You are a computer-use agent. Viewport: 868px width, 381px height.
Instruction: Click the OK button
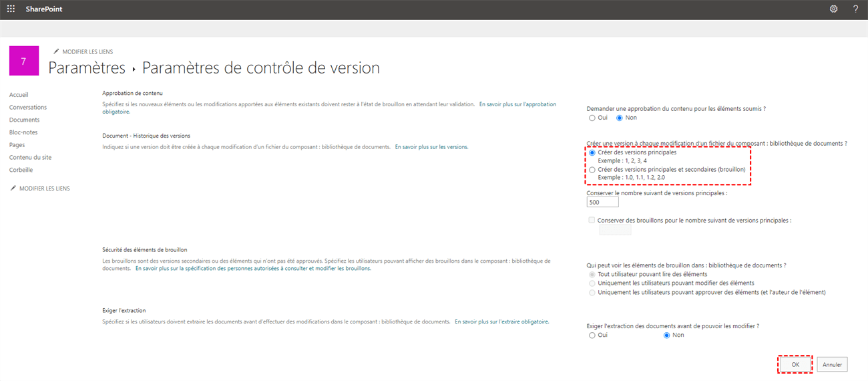click(x=795, y=364)
